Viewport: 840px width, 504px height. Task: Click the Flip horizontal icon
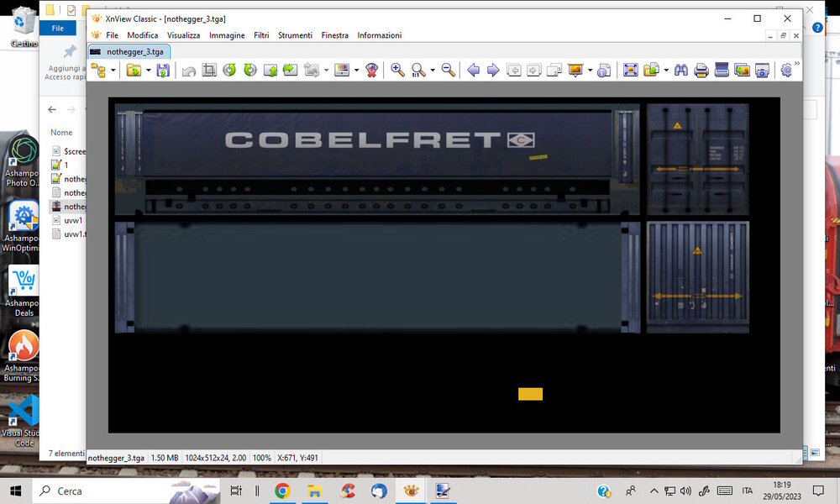point(291,71)
